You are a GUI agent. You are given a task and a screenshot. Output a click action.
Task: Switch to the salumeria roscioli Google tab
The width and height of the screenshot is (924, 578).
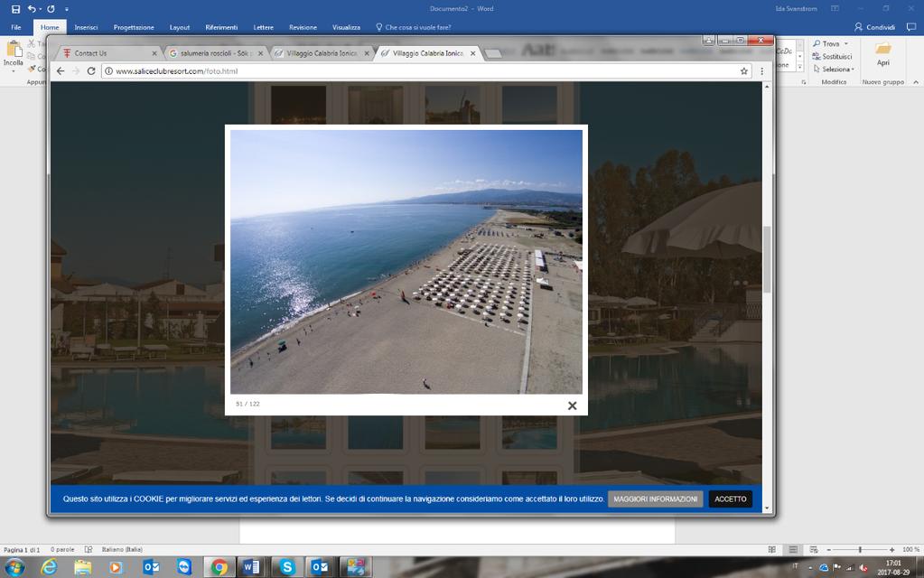click(216, 53)
